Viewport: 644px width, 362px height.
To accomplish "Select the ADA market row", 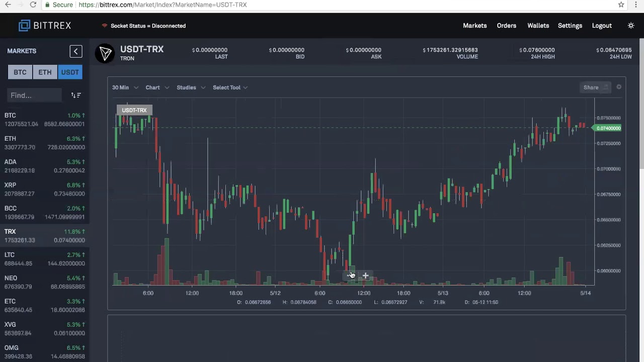I will coord(45,166).
